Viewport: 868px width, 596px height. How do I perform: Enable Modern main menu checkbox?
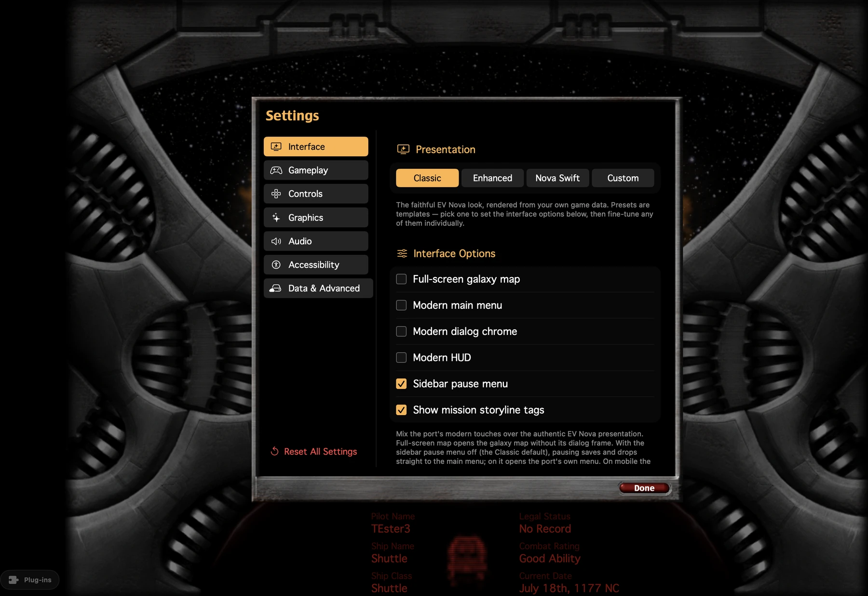point(401,305)
